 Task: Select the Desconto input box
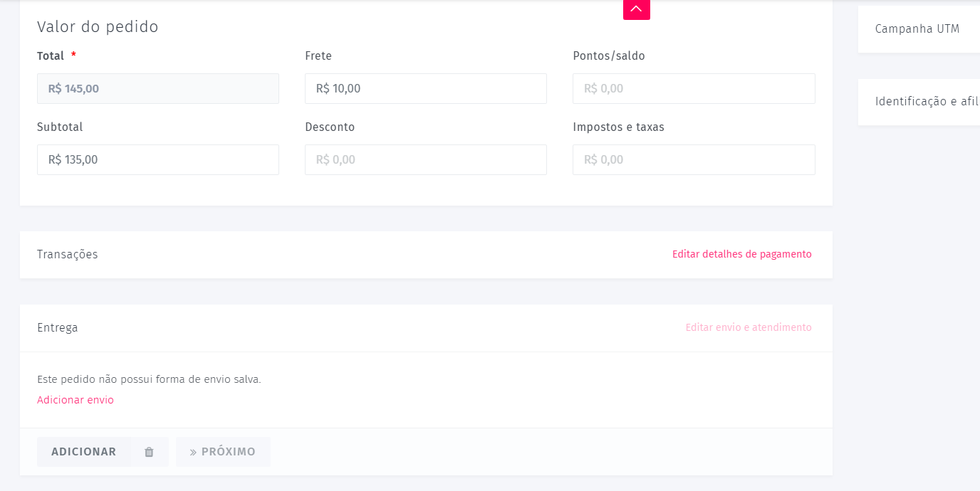point(425,159)
